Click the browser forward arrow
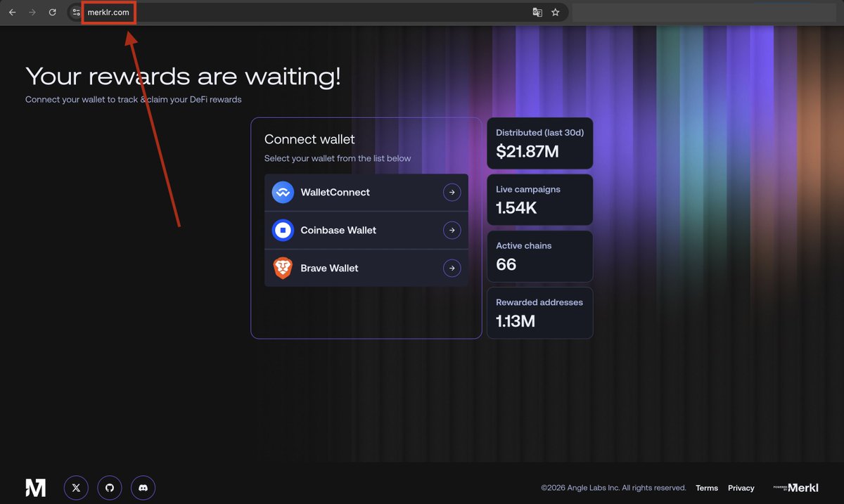This screenshot has height=504, width=844. point(32,13)
